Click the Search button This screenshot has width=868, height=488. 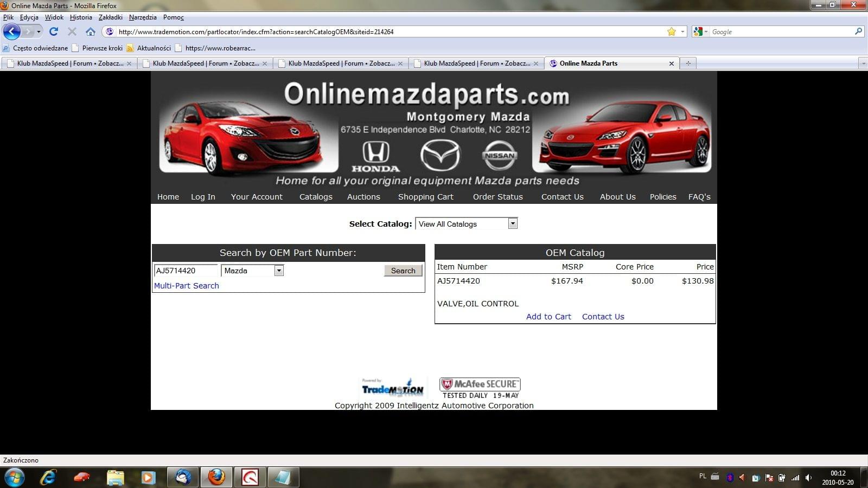[403, 271]
